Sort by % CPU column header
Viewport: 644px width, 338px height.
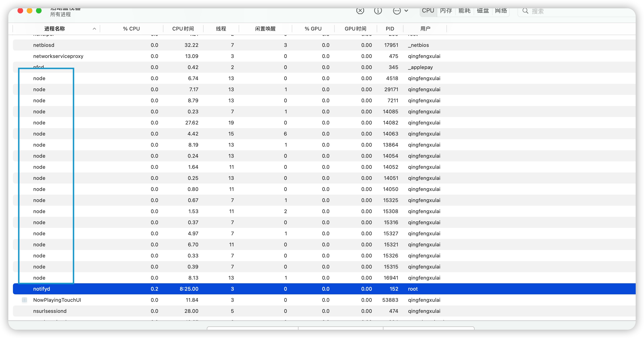131,29
